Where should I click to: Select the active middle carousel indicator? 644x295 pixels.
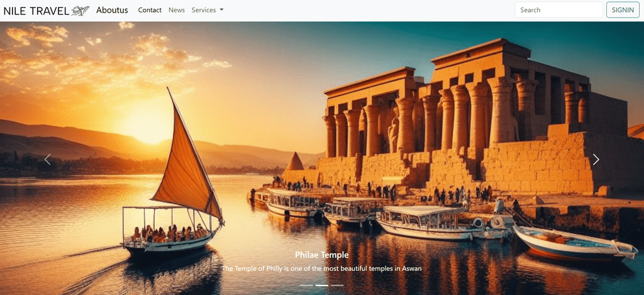(x=321, y=285)
